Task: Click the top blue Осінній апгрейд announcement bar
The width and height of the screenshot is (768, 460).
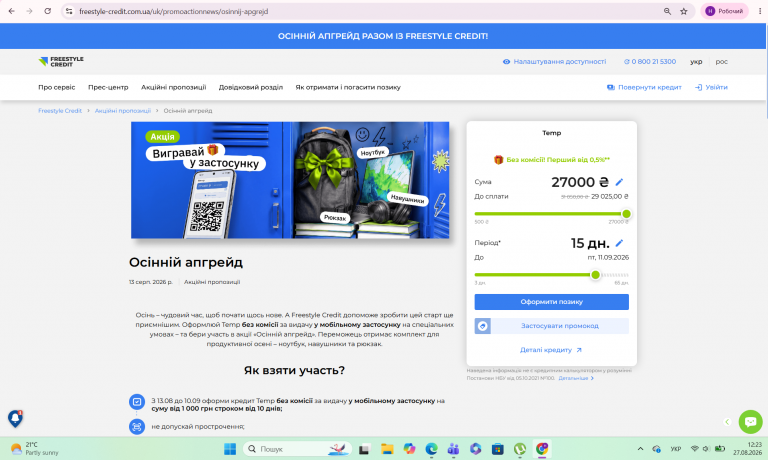Action: (383, 36)
